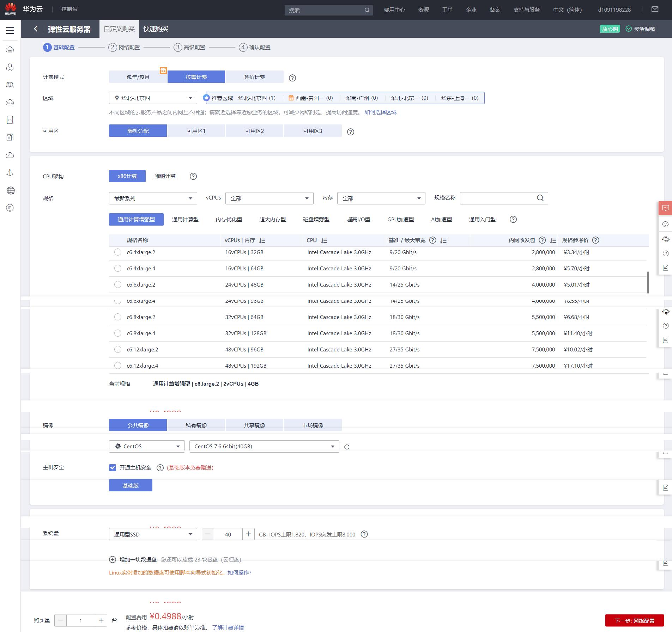Screen dimensions: 672x632
Task: Switch to the 市场镜像 image tab
Action: click(313, 425)
